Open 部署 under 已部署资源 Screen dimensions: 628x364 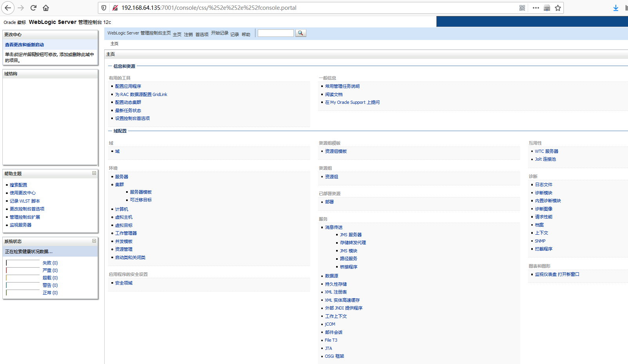click(x=329, y=202)
